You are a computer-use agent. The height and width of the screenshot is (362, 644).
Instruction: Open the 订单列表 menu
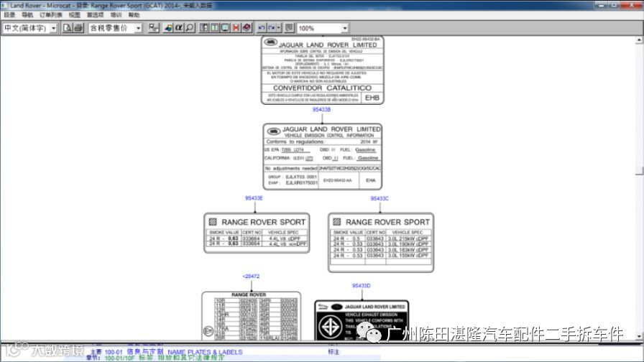(50, 15)
